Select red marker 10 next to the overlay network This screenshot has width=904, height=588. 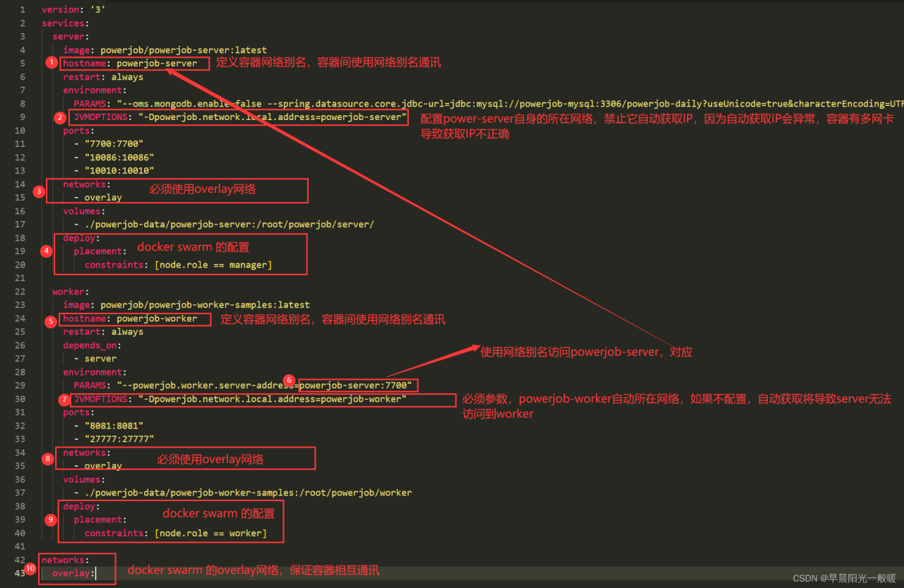coord(30,568)
